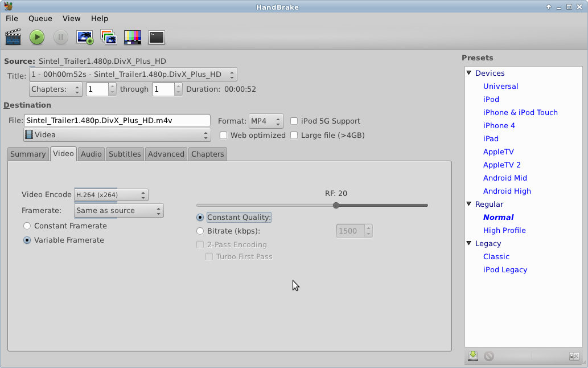Toggle 2-Pass Encoding checkbox
Image resolution: width=588 pixels, height=368 pixels.
click(200, 244)
